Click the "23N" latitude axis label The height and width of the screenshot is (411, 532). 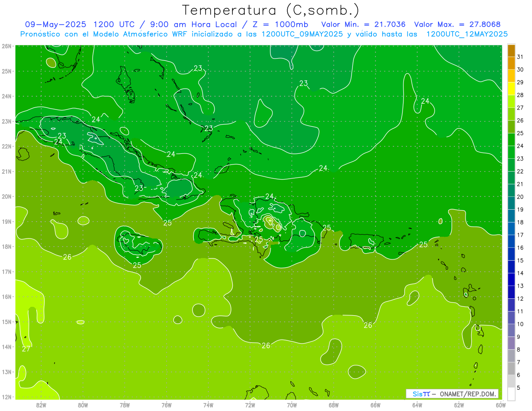[7, 121]
